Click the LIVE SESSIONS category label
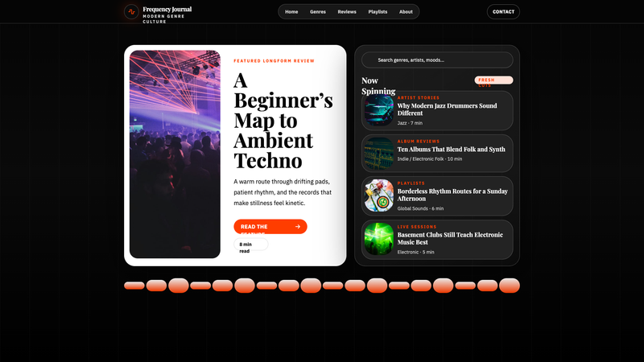Screen dimensions: 644x362 [x=416, y=227]
